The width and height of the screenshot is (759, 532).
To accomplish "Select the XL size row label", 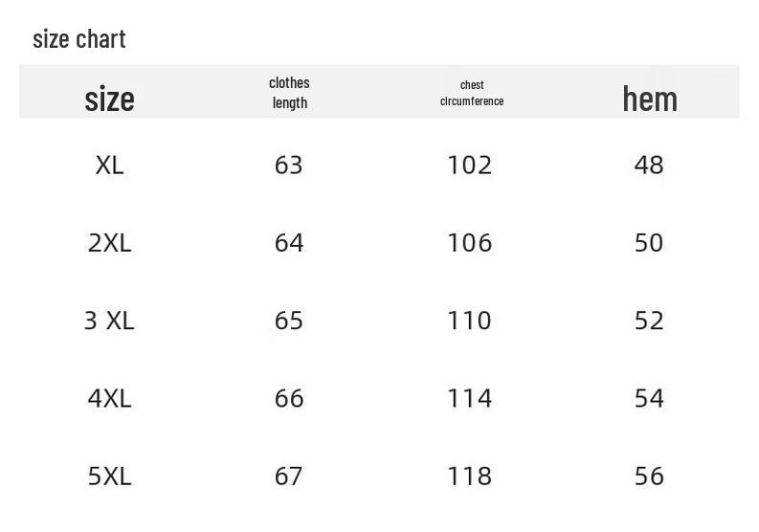I will tap(110, 166).
